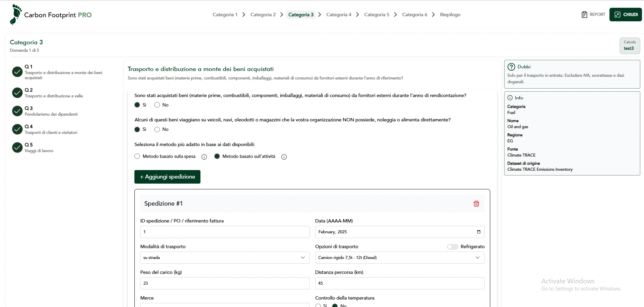Select No for goods purchased from external suppliers

pos(157,105)
